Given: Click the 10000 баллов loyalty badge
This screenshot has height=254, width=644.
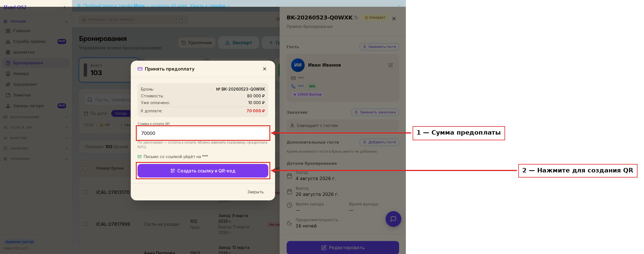Looking at the screenshot, I should coord(307,95).
